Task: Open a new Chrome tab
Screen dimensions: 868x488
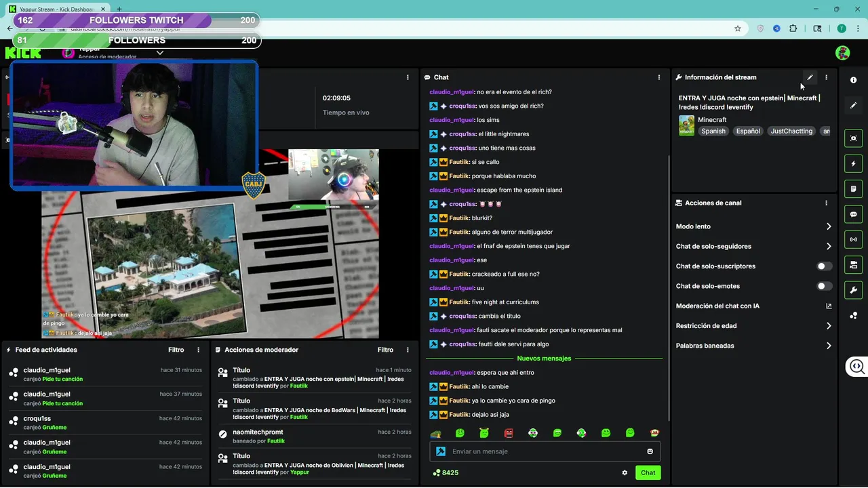Action: pos(119,9)
